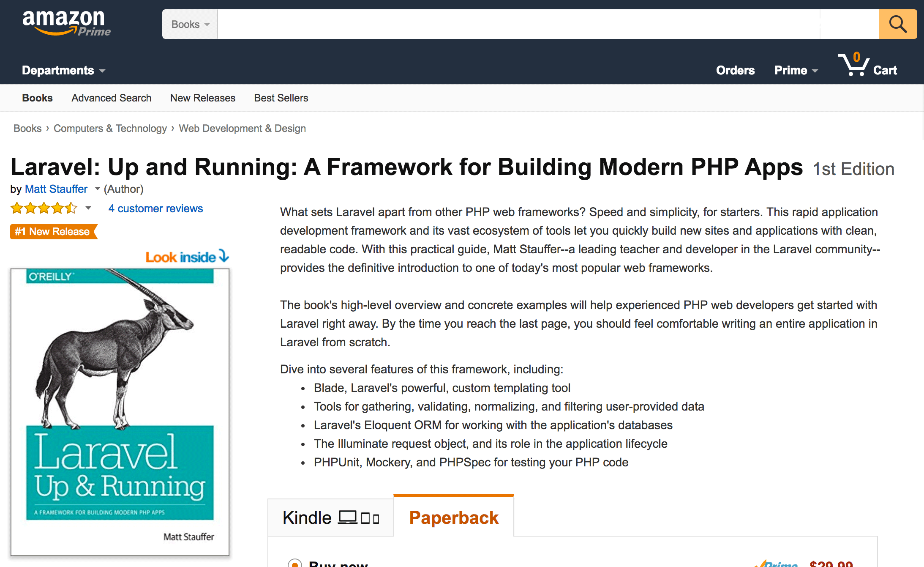This screenshot has width=924, height=567.
Task: Click the Cart label
Action: [x=885, y=70]
